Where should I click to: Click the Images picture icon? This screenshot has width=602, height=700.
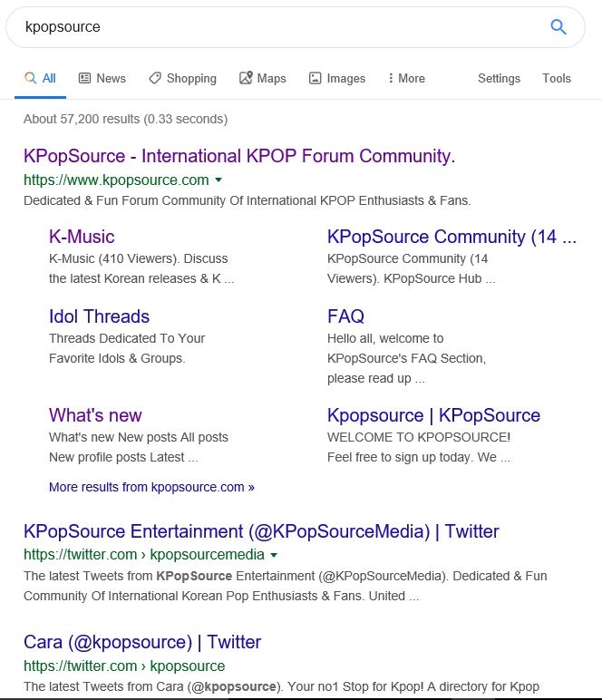316,78
